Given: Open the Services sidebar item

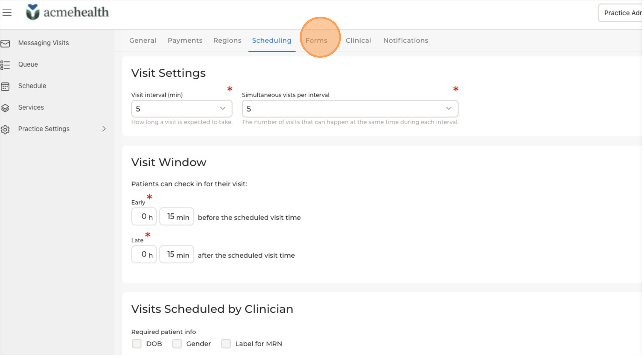Looking at the screenshot, I should click(x=31, y=107).
